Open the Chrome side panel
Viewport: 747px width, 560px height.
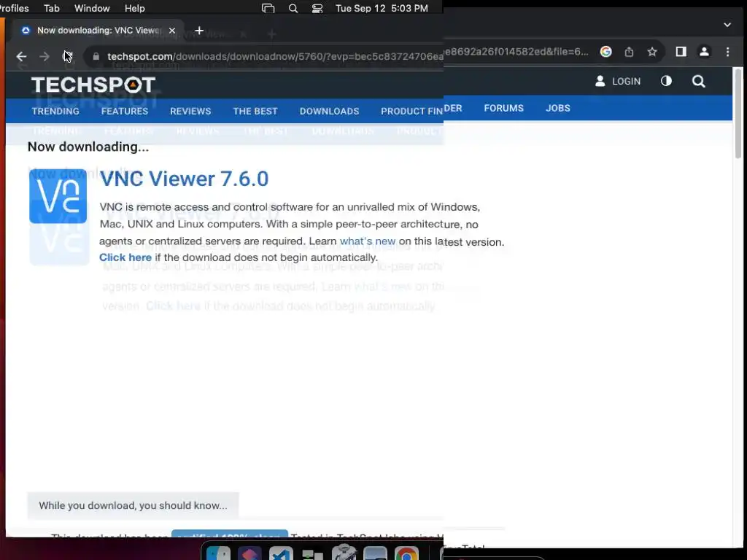tap(681, 52)
